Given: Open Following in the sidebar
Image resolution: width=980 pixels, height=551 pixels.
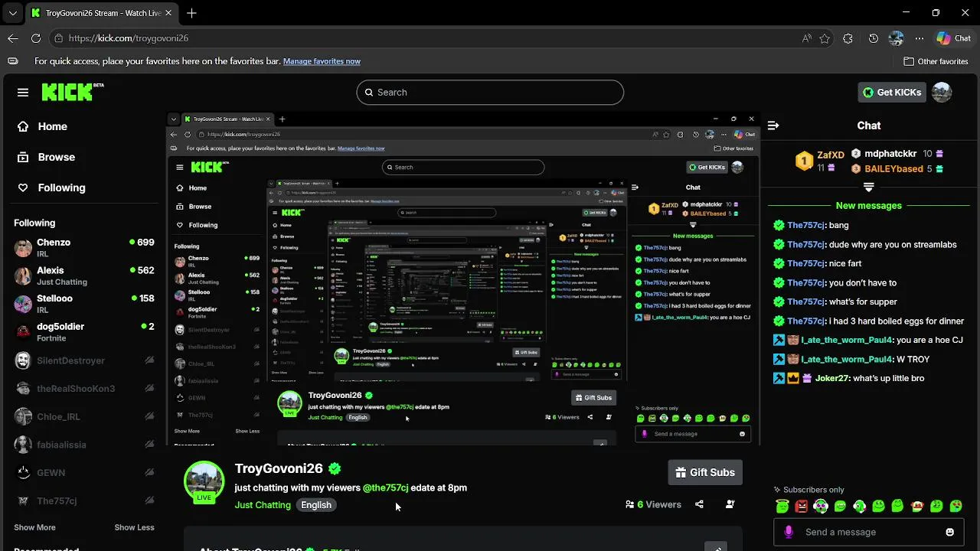Looking at the screenshot, I should [51, 187].
